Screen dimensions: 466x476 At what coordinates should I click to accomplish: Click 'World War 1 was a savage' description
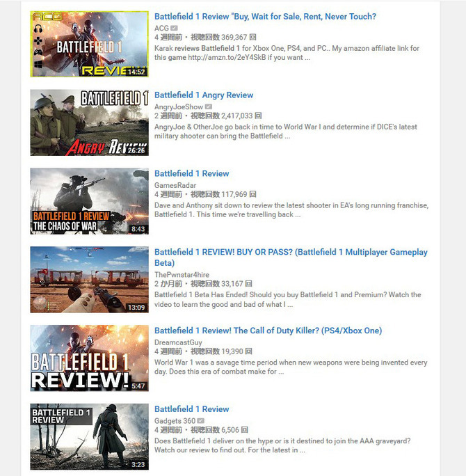[291, 367]
